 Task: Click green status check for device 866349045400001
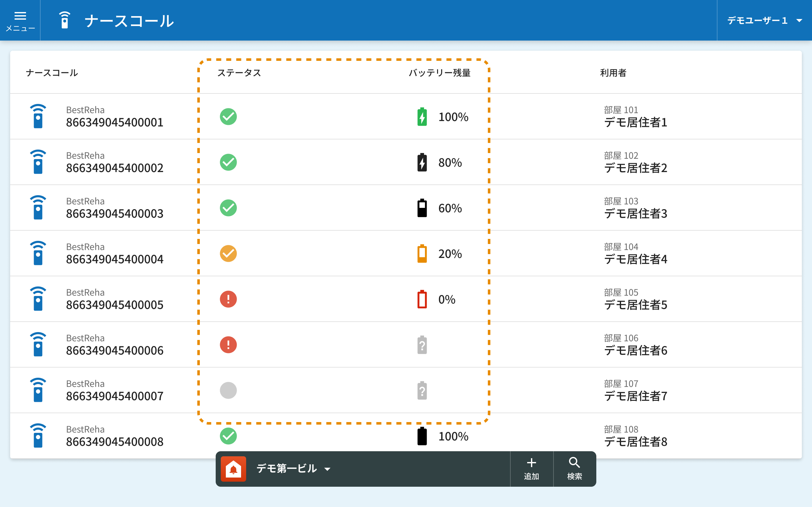point(228,117)
